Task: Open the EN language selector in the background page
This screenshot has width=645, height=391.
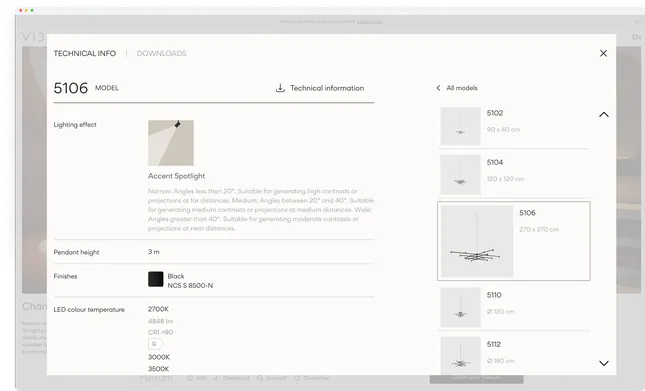Action: click(x=636, y=37)
